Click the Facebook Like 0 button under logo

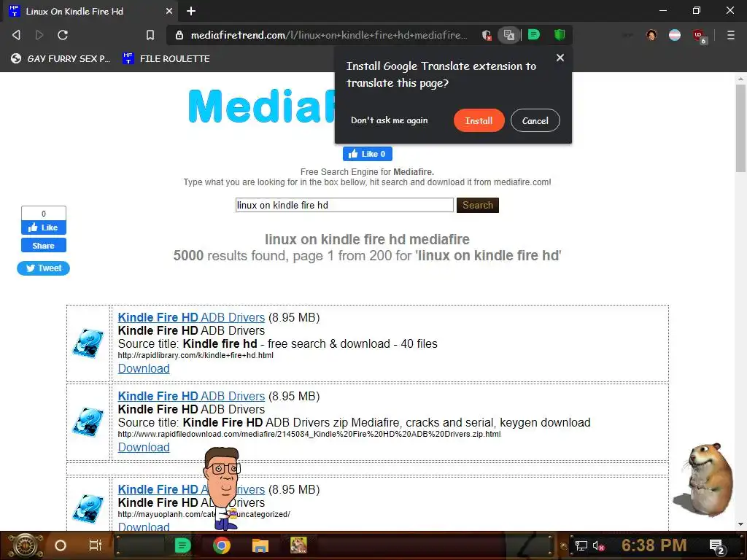point(368,154)
